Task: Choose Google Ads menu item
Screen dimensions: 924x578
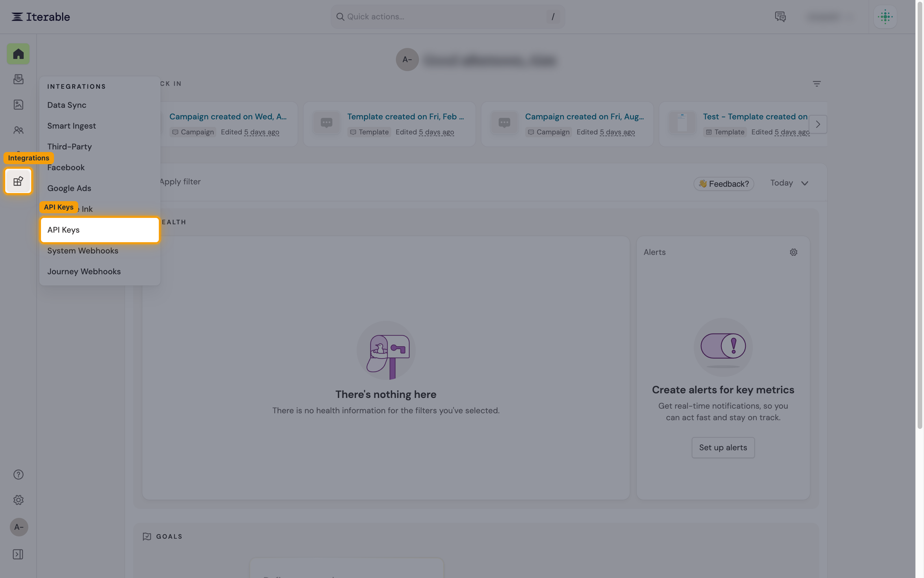Action: (100, 188)
